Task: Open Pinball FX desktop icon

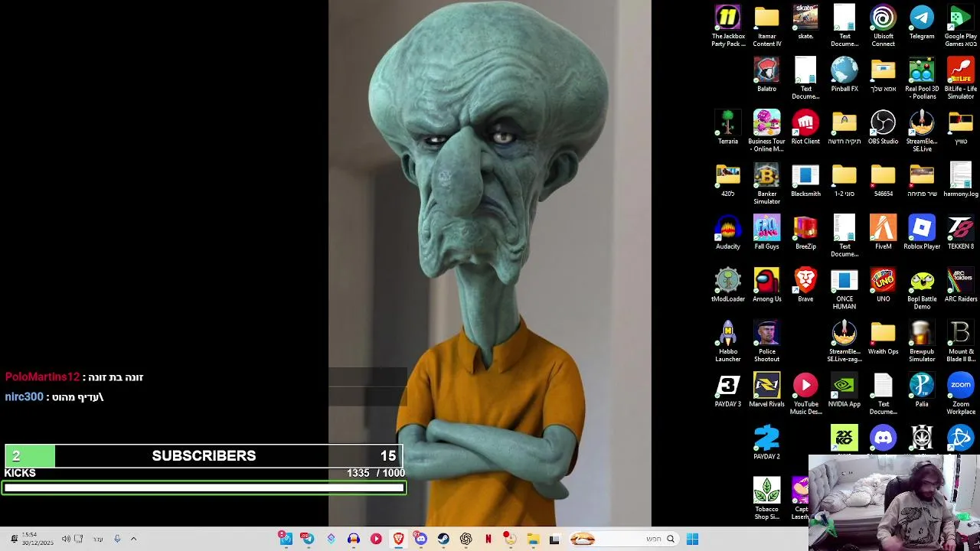Action: (844, 75)
